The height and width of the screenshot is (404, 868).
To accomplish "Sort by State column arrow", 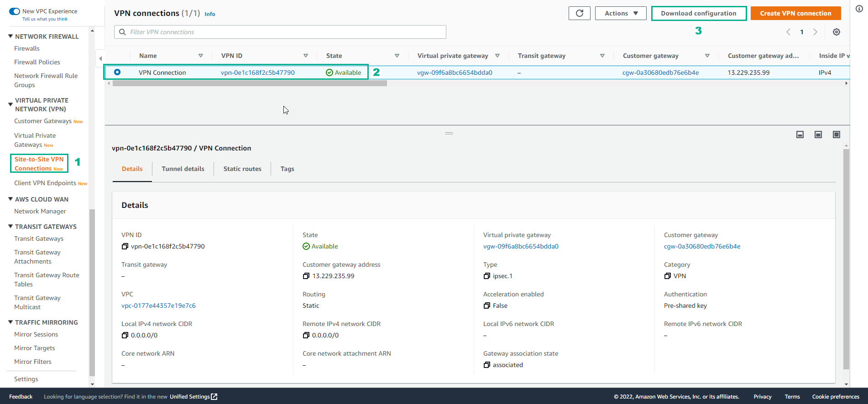I will click(397, 56).
